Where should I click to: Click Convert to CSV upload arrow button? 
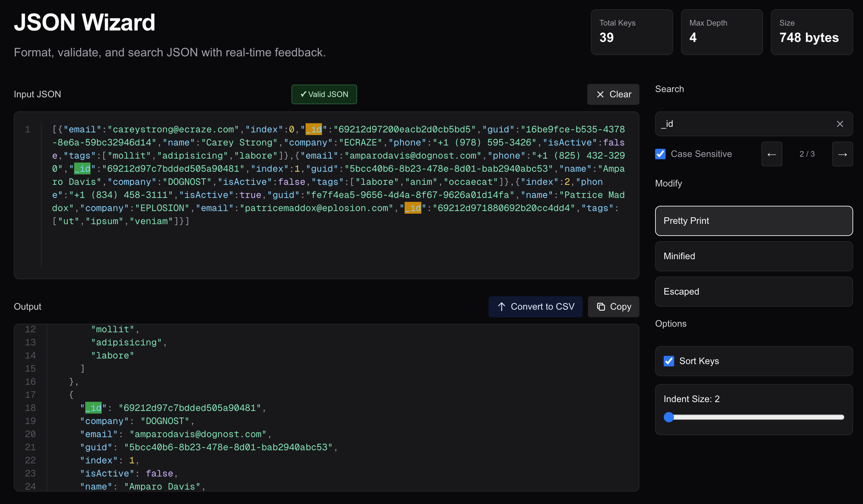pos(535,307)
